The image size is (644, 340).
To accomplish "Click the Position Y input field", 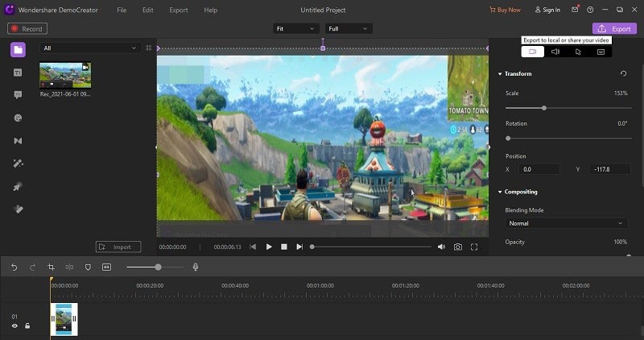I will coord(609,169).
